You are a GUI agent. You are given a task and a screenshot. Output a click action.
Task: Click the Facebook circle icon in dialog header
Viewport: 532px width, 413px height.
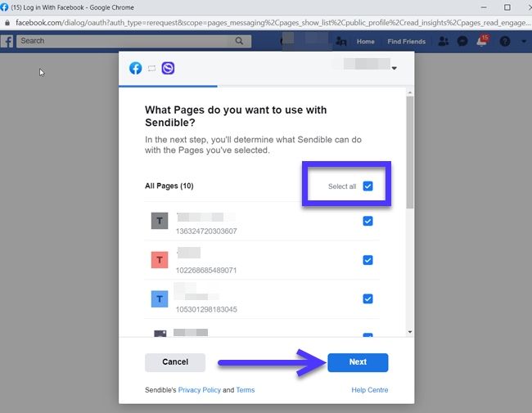tap(135, 68)
